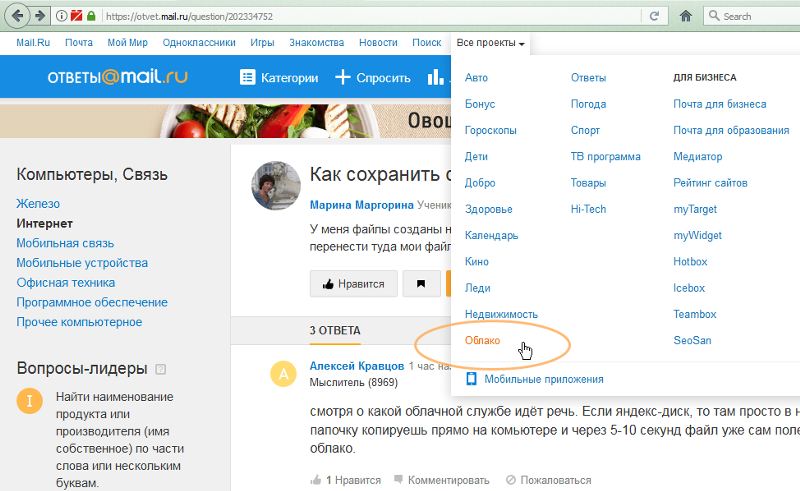
Task: Click the green padlock security icon
Action: (x=91, y=16)
